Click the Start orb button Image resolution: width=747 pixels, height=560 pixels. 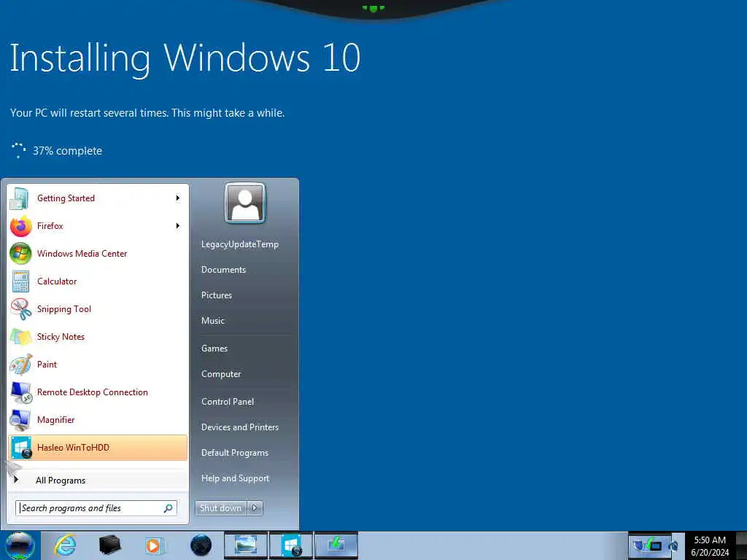20,545
